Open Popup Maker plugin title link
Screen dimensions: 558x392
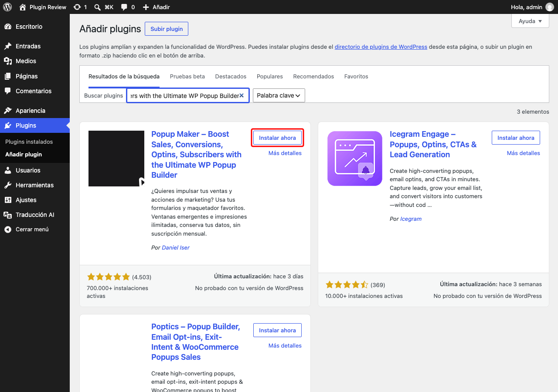click(196, 155)
